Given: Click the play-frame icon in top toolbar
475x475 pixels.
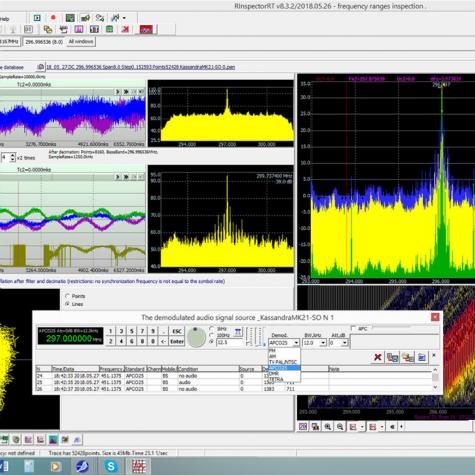Looking at the screenshot, I should pos(37,18).
